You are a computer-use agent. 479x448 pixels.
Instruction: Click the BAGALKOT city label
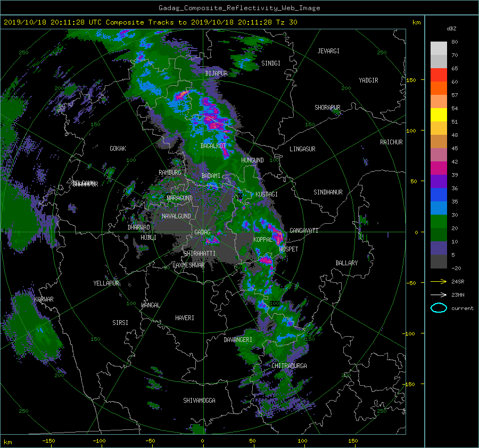click(213, 146)
